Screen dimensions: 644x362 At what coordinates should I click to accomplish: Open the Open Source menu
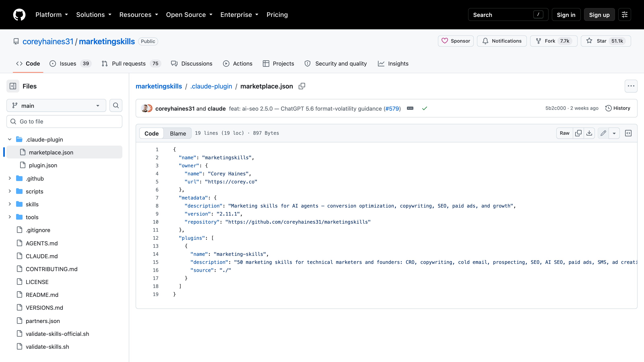click(189, 15)
